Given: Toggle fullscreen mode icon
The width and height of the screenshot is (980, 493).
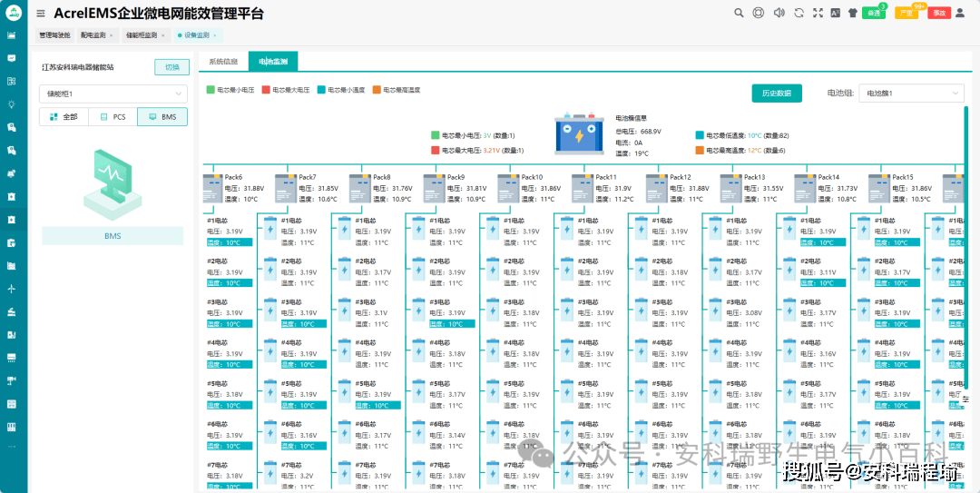Looking at the screenshot, I should click(x=818, y=13).
